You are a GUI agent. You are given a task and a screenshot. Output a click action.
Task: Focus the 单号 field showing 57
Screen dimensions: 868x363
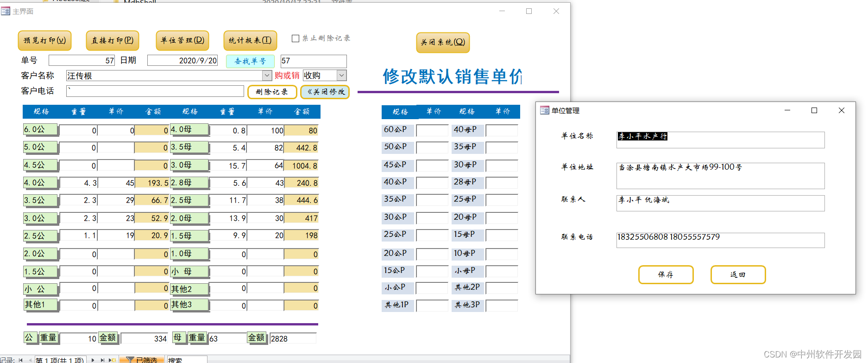(x=82, y=60)
